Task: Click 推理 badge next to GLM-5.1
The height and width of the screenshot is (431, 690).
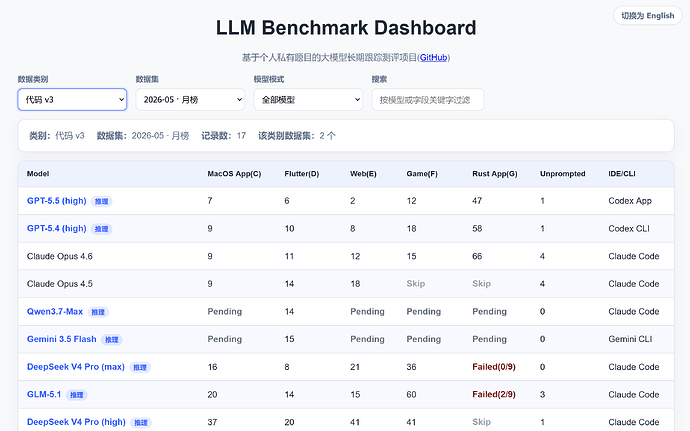Action: coord(77,395)
